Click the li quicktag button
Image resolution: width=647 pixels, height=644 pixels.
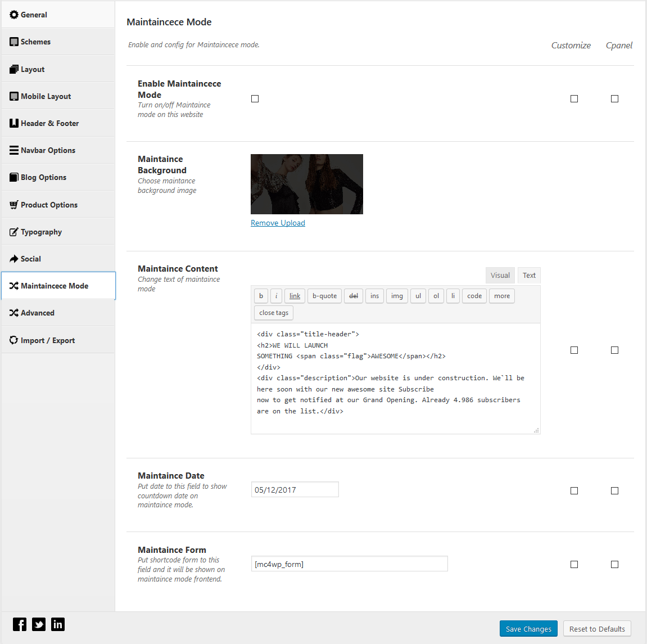[x=453, y=296]
